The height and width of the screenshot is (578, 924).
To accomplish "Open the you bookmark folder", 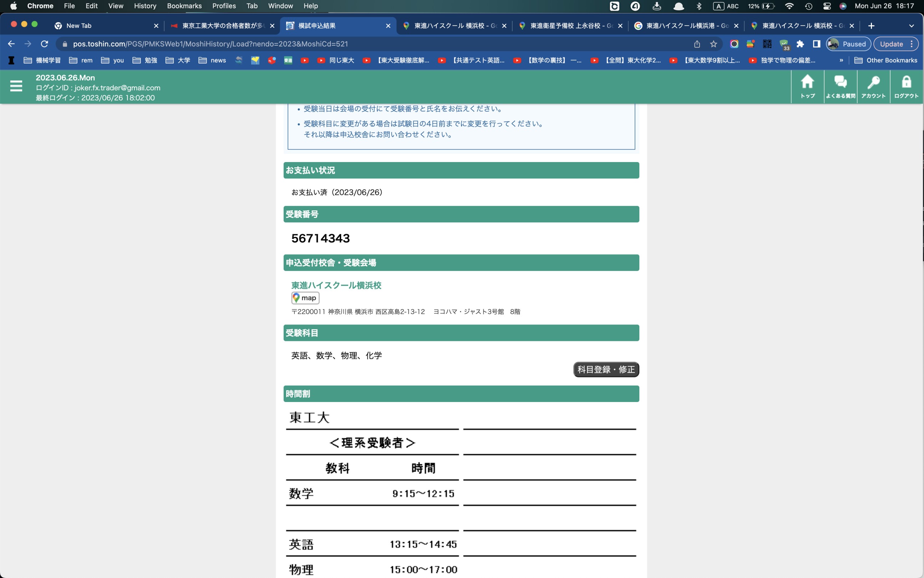I will (112, 60).
